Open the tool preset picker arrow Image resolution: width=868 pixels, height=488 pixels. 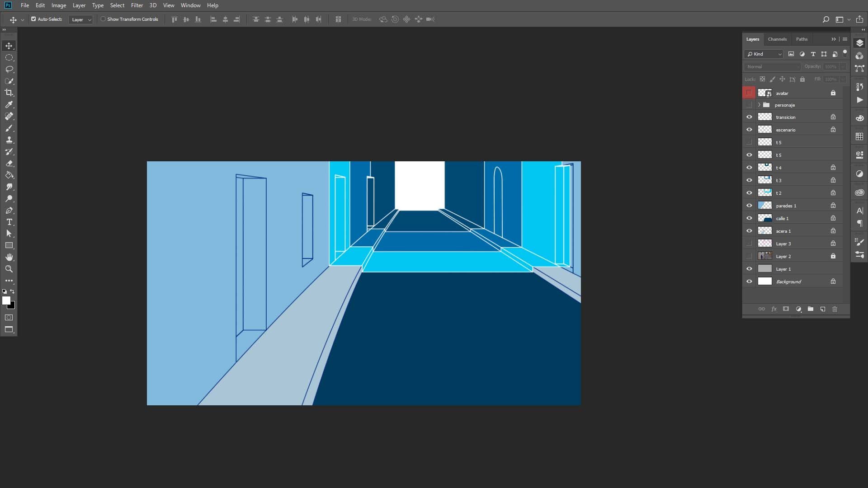[x=23, y=20]
